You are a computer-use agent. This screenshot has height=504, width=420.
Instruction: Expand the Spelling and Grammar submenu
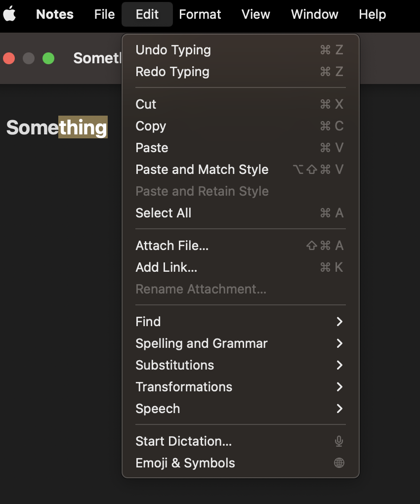point(202,343)
